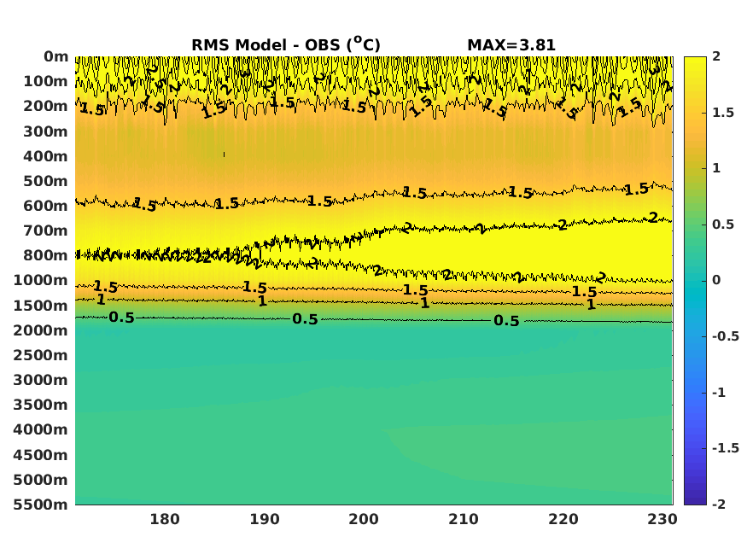Click the rightmost '1' contour label

(x=592, y=304)
